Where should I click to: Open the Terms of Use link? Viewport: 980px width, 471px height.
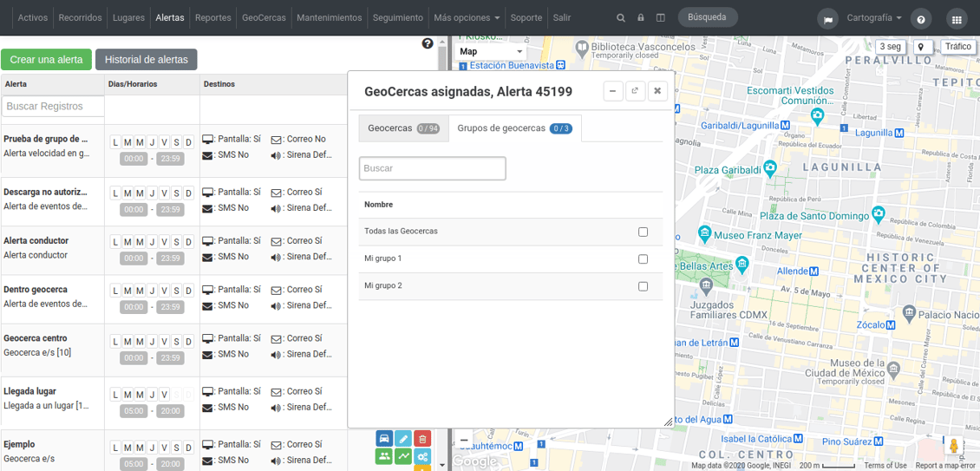(885, 466)
